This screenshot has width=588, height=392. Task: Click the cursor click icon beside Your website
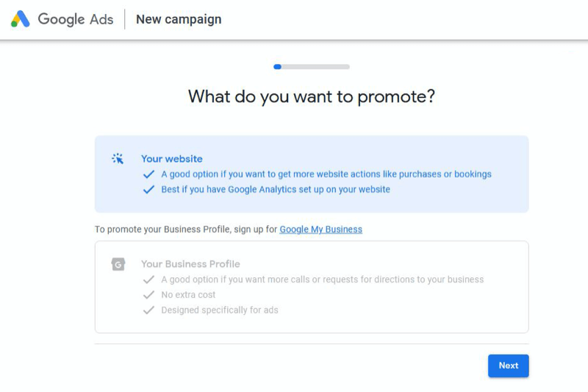tap(118, 159)
